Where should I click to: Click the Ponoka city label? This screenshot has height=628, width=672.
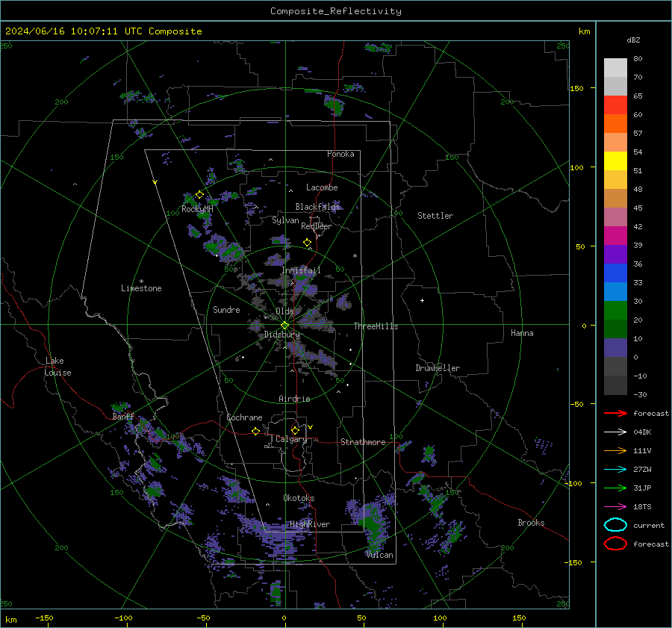(x=340, y=154)
